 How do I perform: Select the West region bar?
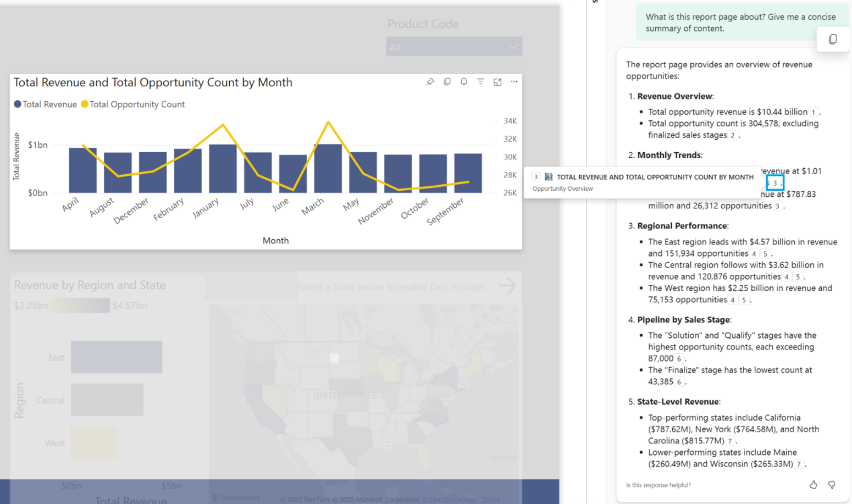pos(93,443)
